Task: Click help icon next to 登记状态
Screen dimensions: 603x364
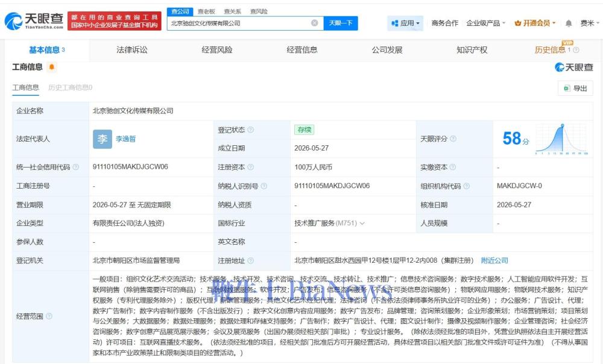Action: [x=251, y=130]
